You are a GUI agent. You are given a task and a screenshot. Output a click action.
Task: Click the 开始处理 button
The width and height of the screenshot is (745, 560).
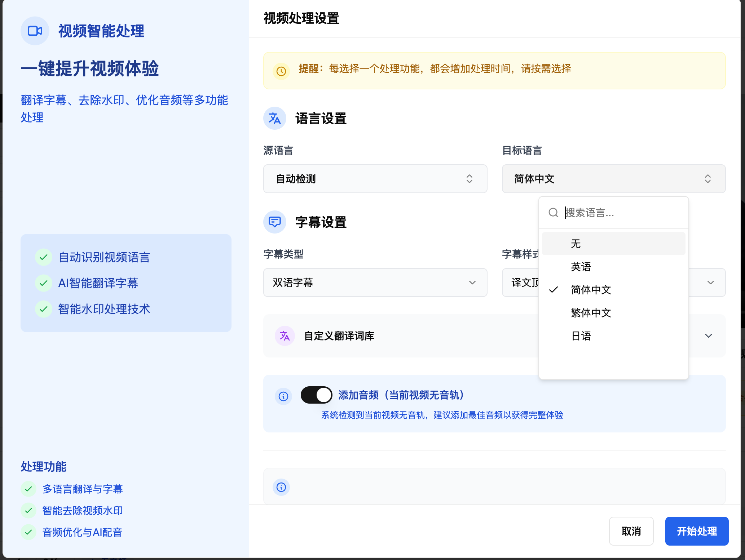click(x=697, y=531)
